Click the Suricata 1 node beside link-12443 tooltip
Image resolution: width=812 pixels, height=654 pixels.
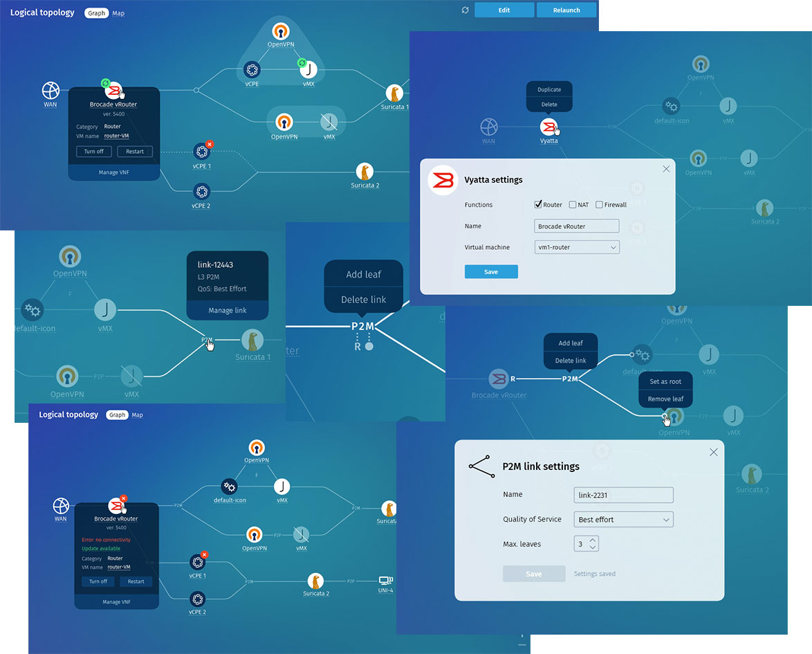coord(252,340)
